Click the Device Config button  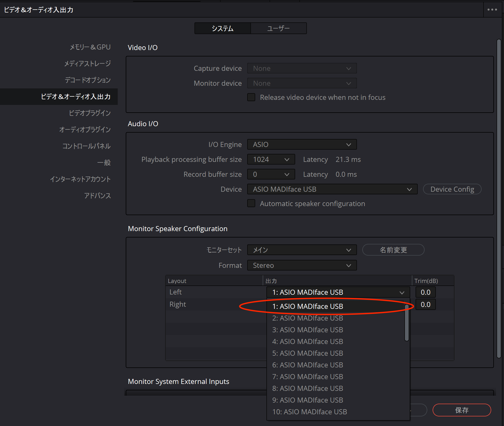[x=452, y=189]
